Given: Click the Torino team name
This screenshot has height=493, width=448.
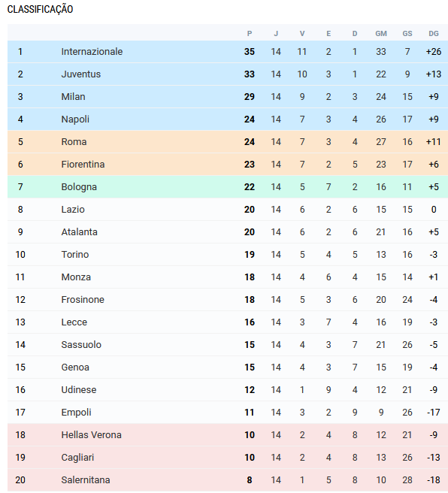Looking at the screenshot, I should point(75,255).
